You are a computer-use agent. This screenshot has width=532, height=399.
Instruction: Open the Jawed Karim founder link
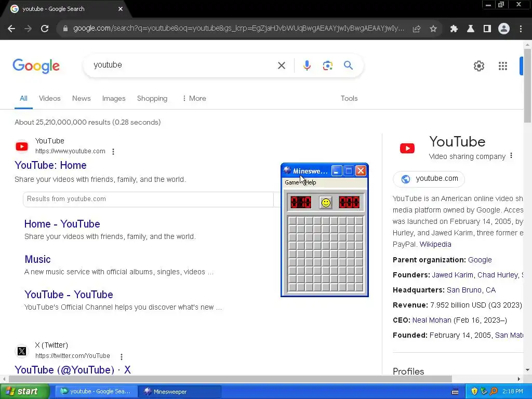[453, 275]
